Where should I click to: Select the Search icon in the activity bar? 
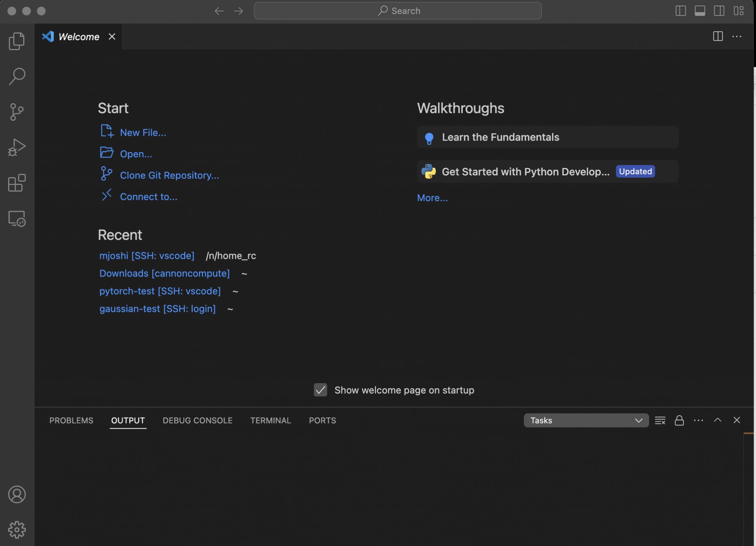coord(16,76)
